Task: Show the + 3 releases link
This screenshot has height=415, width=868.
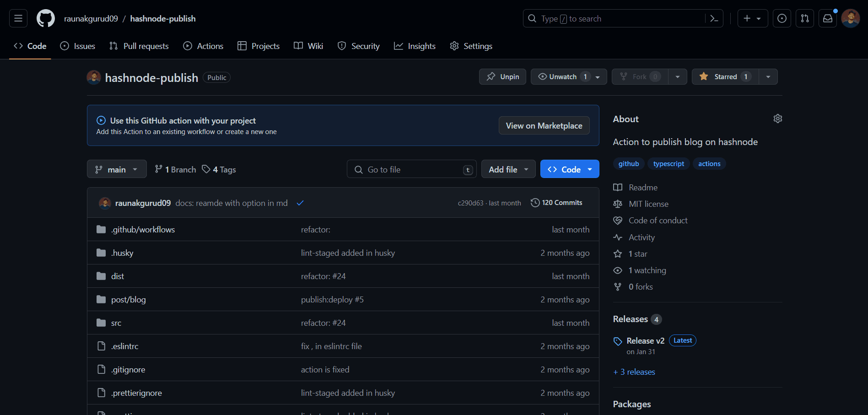Action: [x=634, y=372]
